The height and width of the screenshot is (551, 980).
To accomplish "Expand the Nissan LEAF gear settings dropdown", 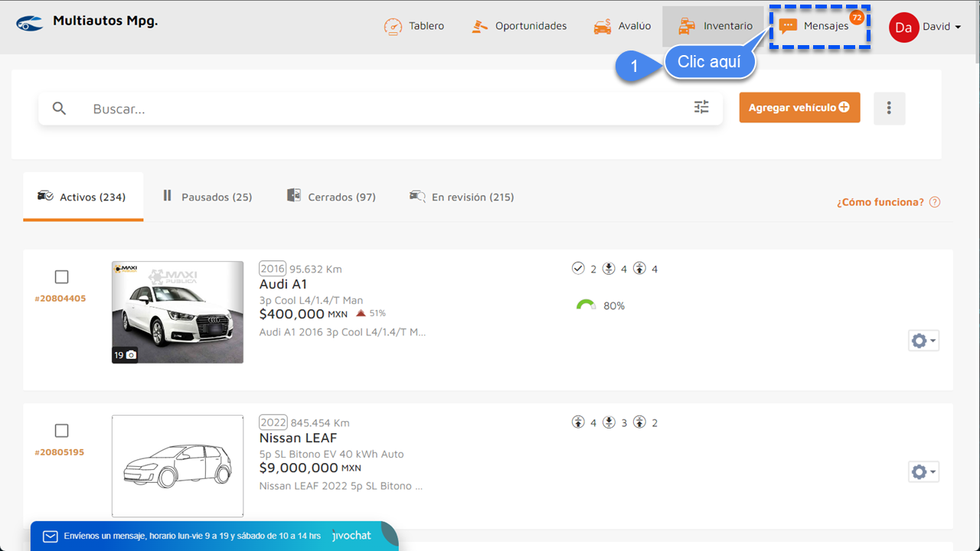I will click(x=923, y=471).
